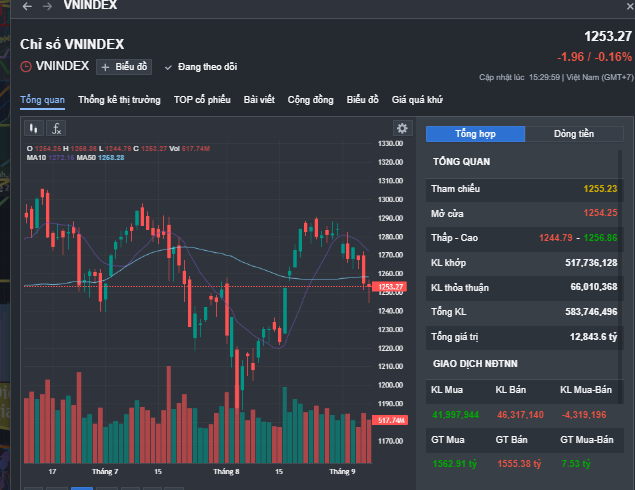The width and height of the screenshot is (635, 490).
Task: Open the Thống kê thị trường tab
Action: (x=119, y=100)
